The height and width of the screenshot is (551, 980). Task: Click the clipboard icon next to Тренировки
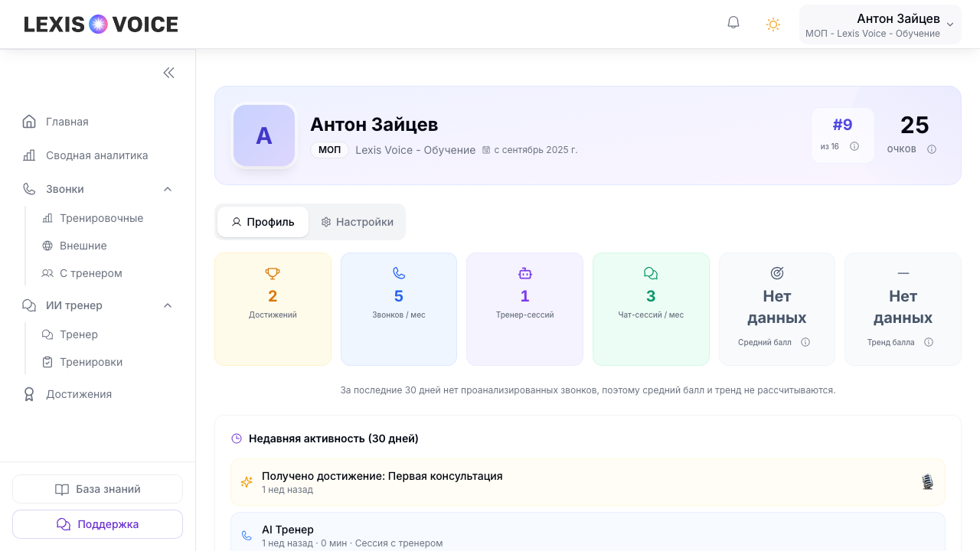tap(47, 362)
